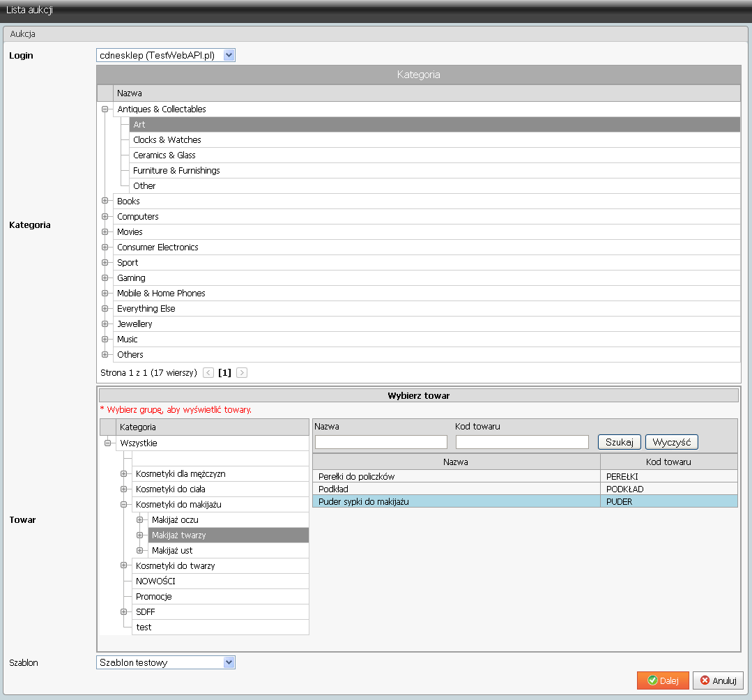Collapse the Wszystkie product group
The image size is (752, 700).
coord(107,443)
